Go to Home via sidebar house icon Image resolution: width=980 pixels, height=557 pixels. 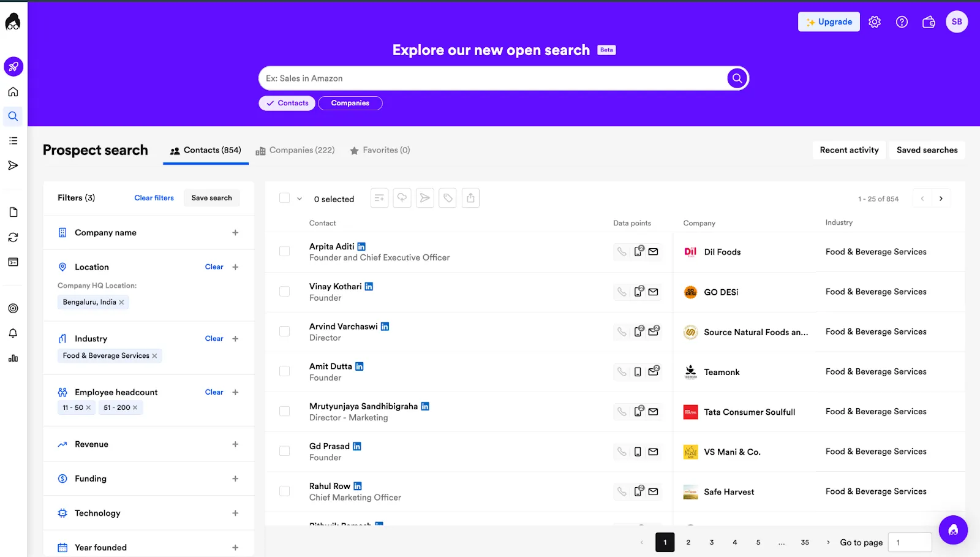(13, 92)
